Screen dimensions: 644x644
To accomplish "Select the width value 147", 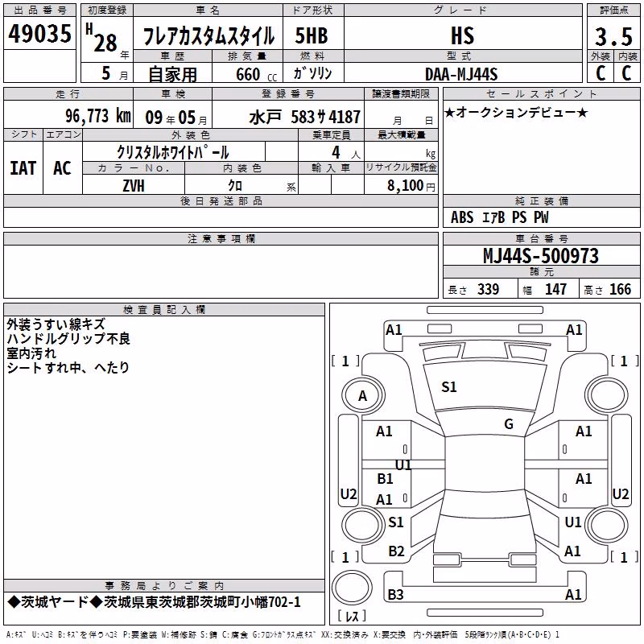I will pos(555,290).
